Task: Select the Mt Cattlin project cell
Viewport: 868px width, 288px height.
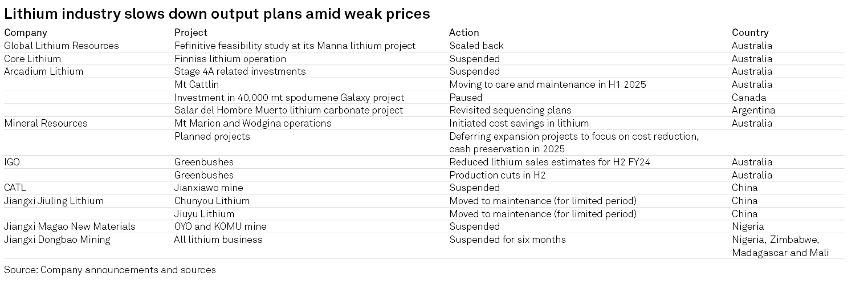Action: 197,84
